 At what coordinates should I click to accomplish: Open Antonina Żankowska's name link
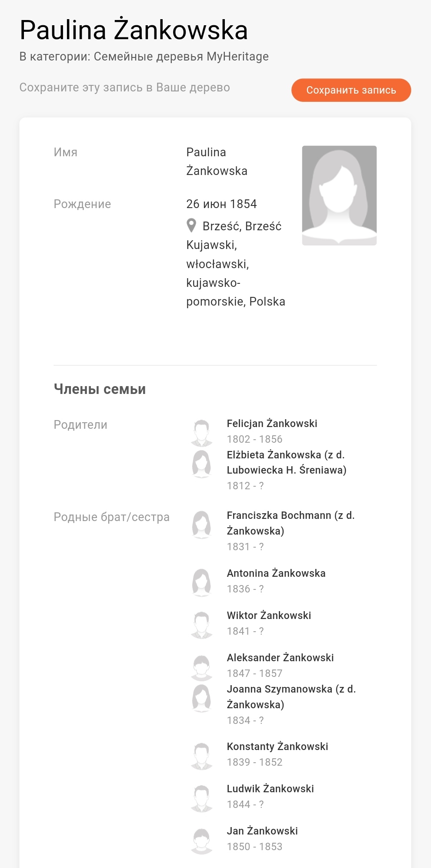[276, 573]
